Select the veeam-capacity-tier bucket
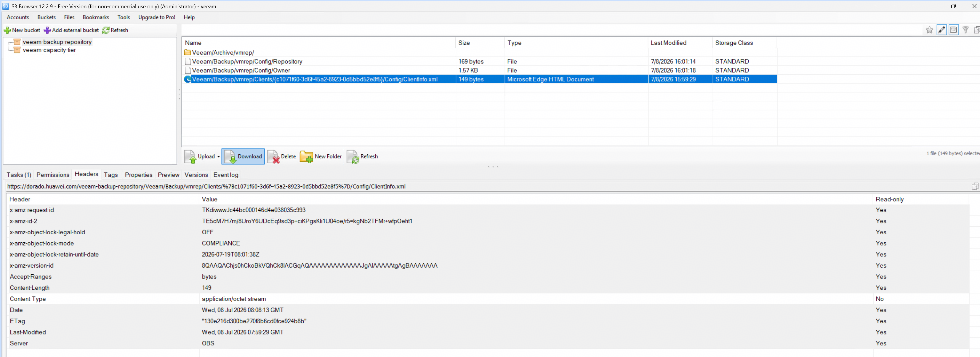The width and height of the screenshot is (980, 357). click(x=49, y=50)
